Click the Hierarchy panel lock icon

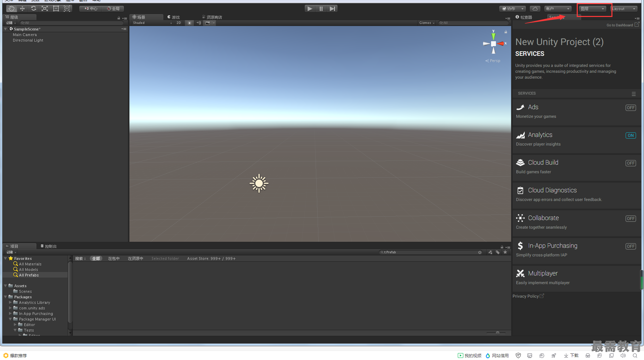(x=119, y=18)
